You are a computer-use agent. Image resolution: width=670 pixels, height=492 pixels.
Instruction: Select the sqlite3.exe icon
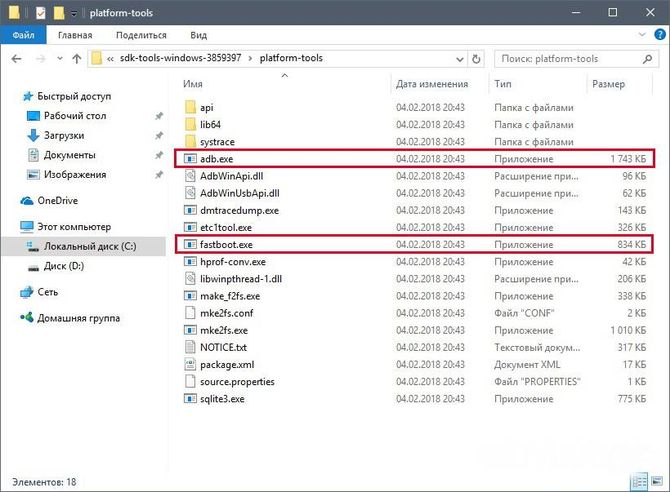[190, 398]
